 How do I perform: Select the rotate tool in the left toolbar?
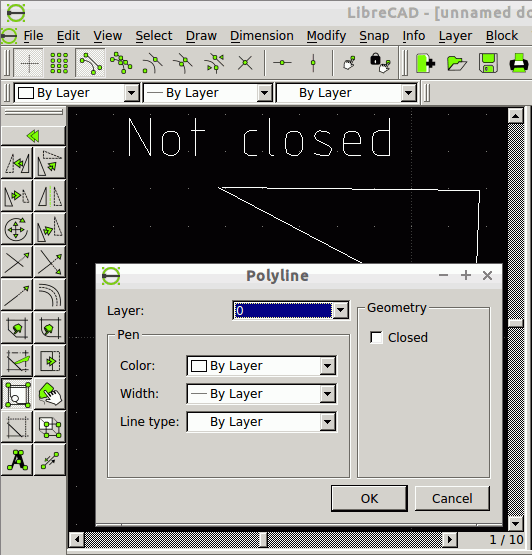click(50, 163)
